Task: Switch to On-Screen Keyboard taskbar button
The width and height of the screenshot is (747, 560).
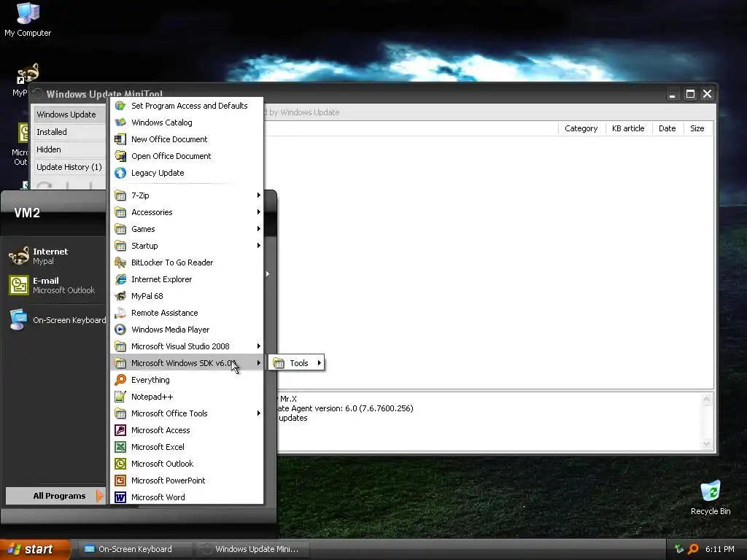Action: click(x=134, y=549)
